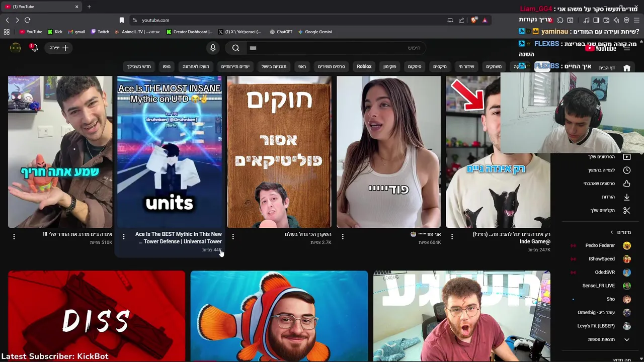Open YouTube notifications bell

[x=34, y=48]
